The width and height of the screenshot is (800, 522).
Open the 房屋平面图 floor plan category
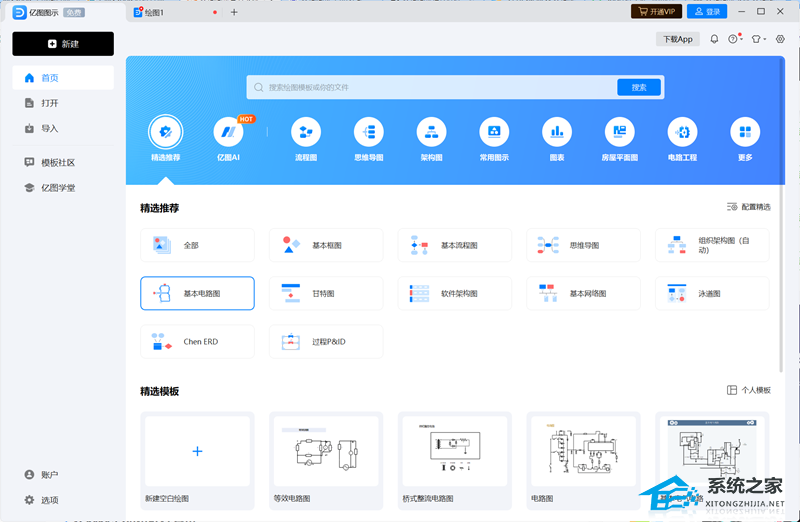619,132
